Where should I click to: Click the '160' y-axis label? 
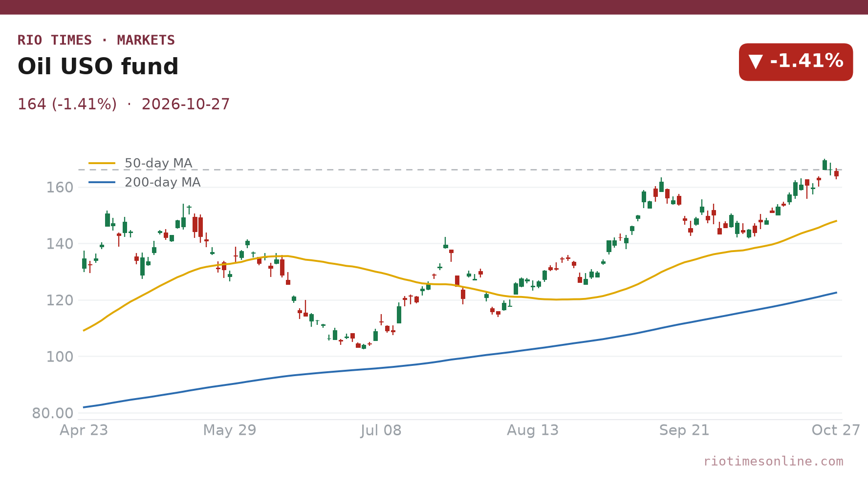click(60, 188)
